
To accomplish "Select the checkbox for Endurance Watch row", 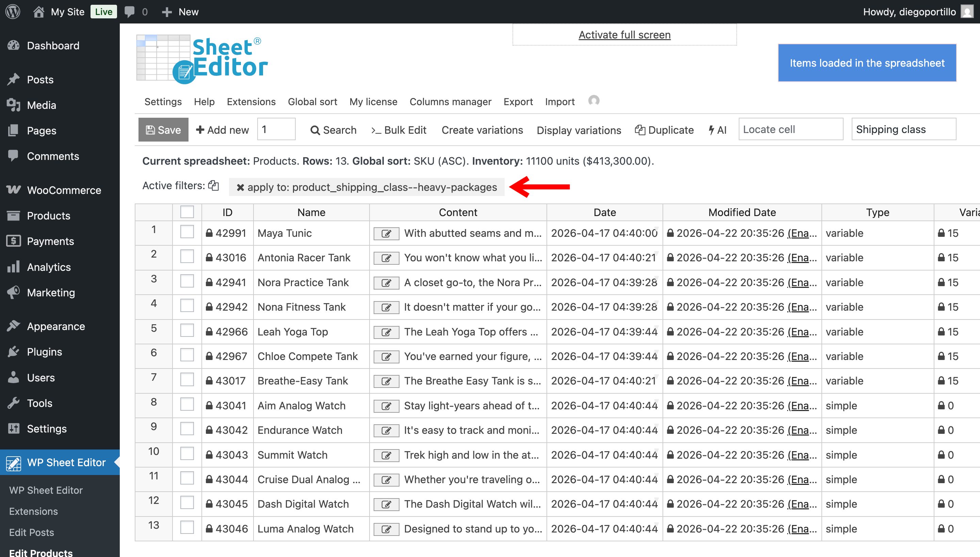I will [x=187, y=429].
